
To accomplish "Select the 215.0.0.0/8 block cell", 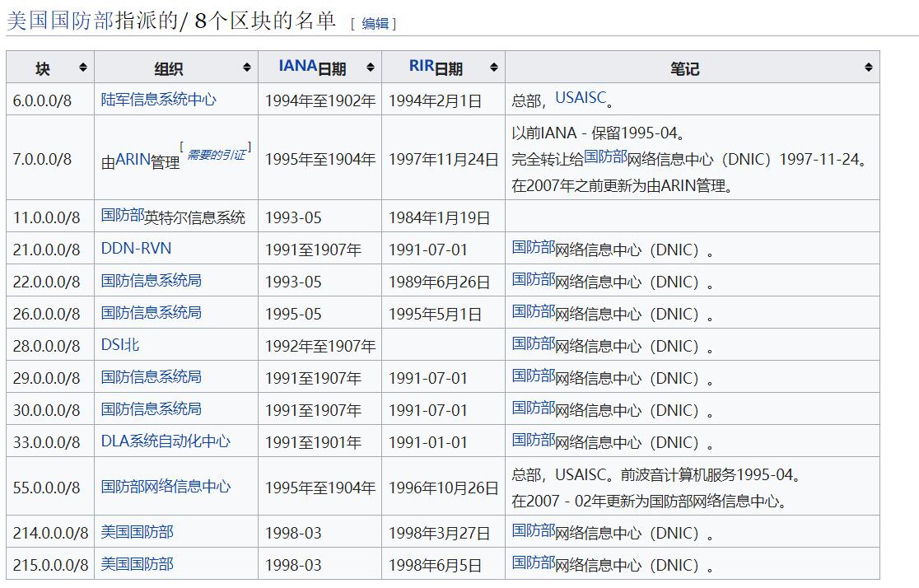I will pos(50,564).
